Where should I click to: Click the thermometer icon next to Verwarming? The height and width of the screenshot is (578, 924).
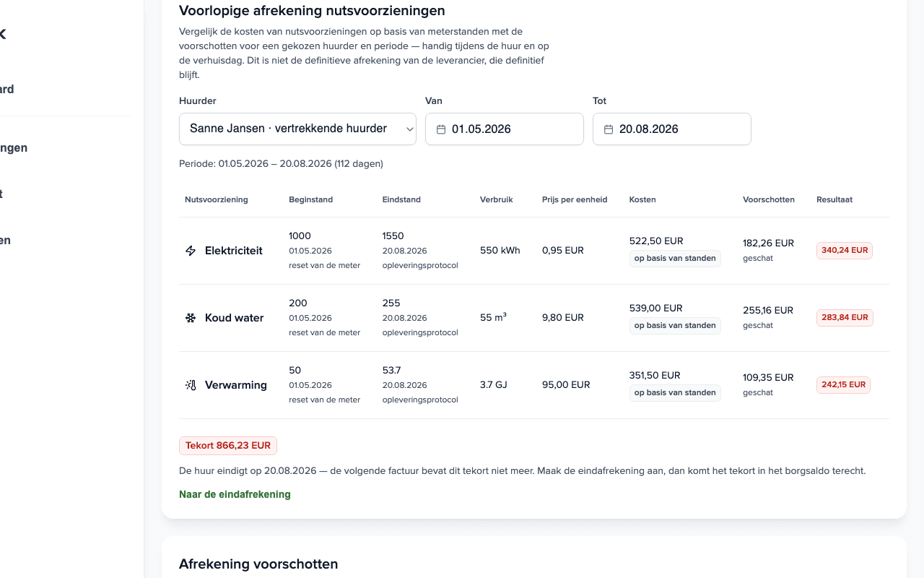191,385
